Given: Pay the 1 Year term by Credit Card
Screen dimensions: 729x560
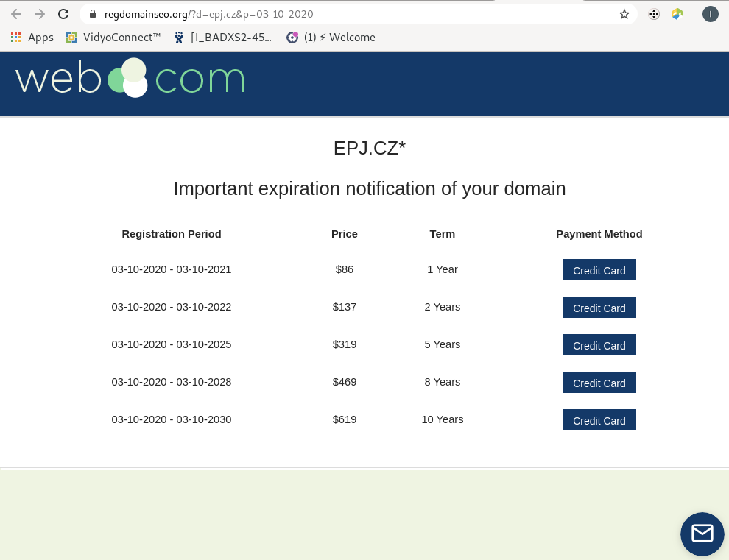Looking at the screenshot, I should [x=599, y=270].
